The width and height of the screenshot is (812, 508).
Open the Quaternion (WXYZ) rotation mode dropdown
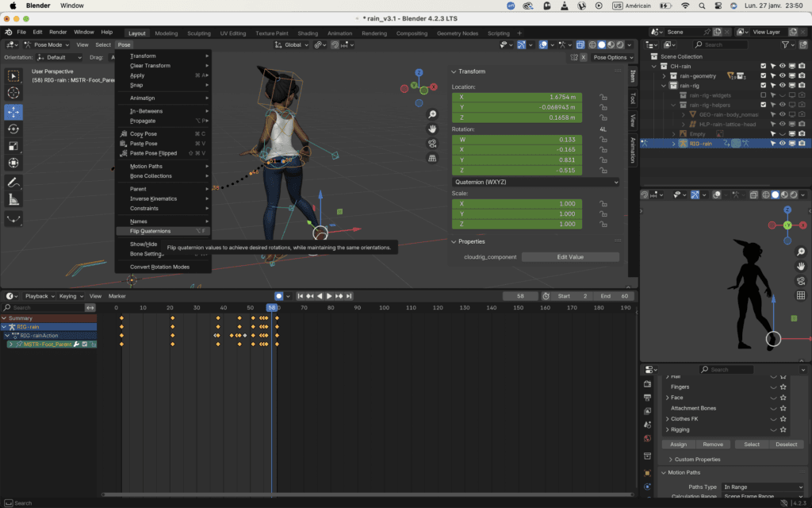[536, 182]
